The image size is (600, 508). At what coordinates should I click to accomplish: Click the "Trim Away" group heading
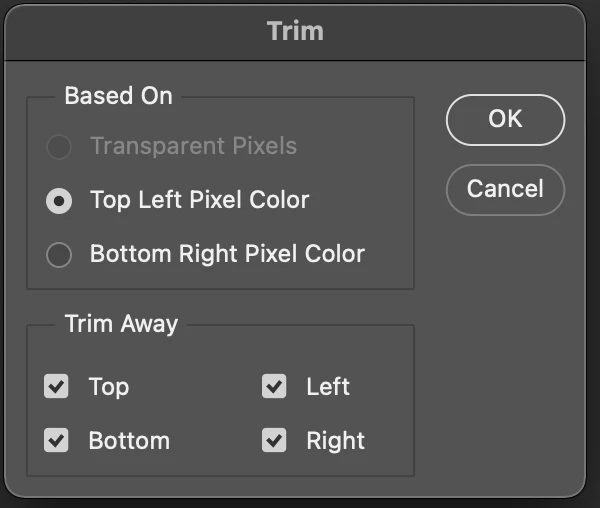tap(121, 324)
